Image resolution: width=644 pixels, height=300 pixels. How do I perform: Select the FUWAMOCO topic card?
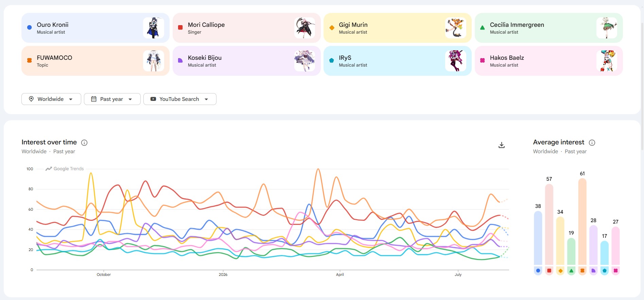[95, 61]
